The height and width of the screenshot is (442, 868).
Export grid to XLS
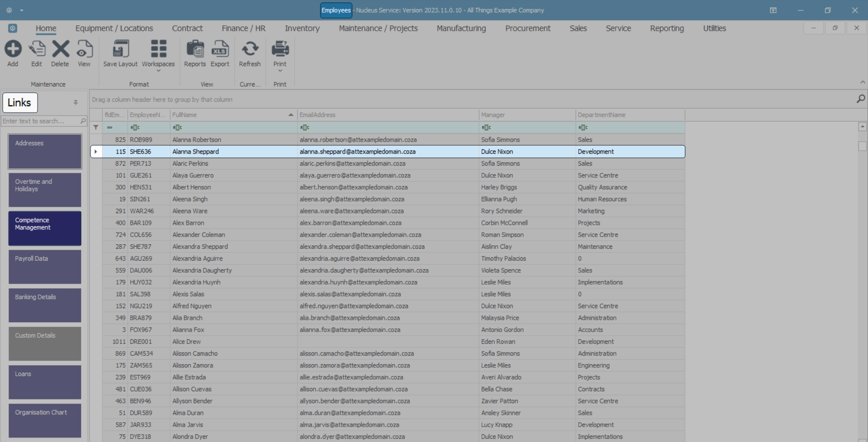click(220, 49)
